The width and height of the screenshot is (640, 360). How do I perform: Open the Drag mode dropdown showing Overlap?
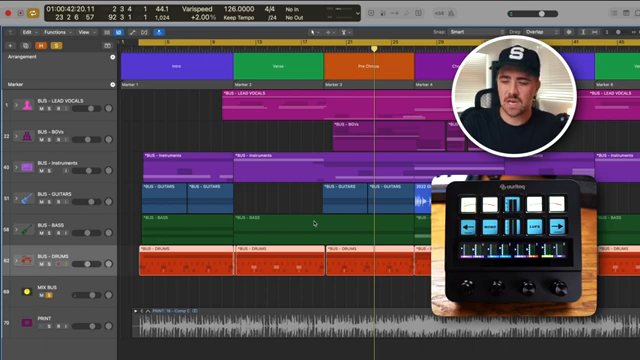[541, 32]
